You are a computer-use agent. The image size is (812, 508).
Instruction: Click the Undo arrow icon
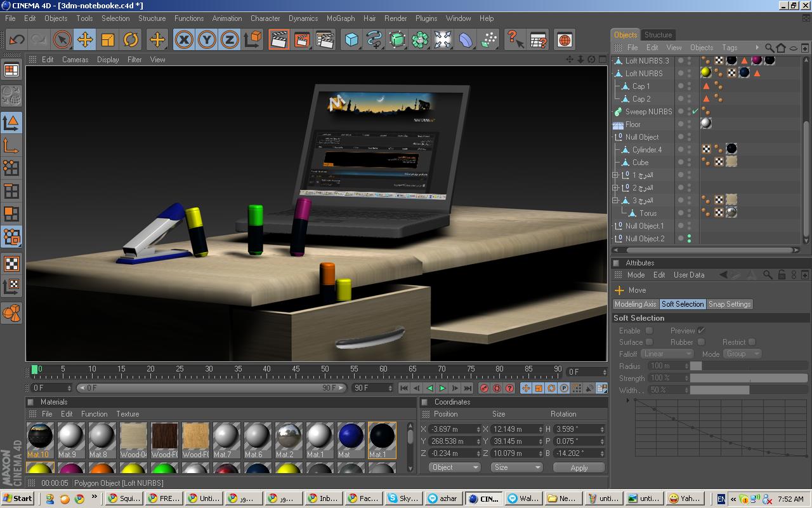(16, 40)
